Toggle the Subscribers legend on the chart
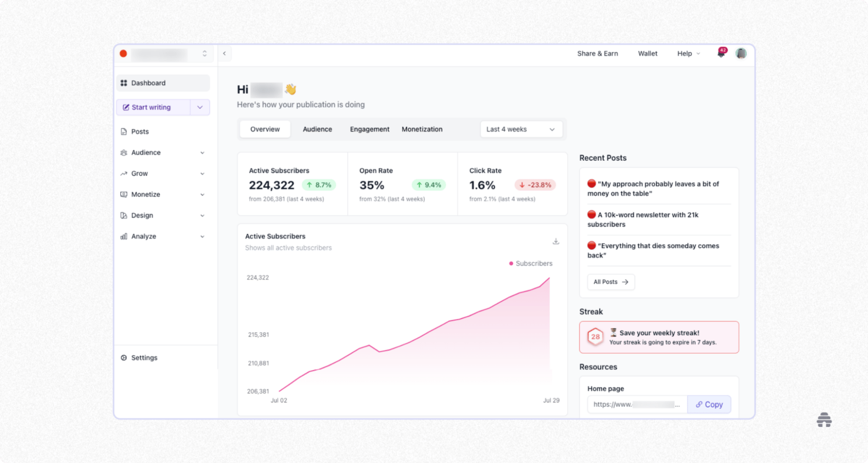Viewport: 868px width, 463px height. click(530, 263)
